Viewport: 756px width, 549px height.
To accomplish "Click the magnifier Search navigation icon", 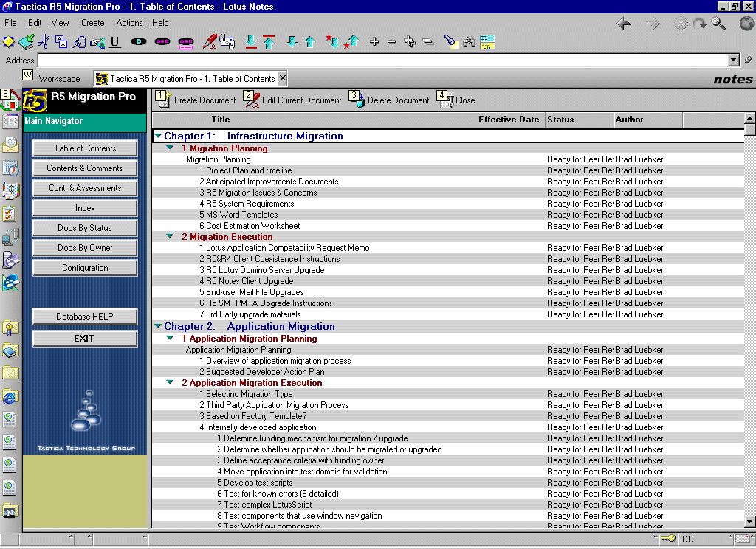I will point(718,24).
